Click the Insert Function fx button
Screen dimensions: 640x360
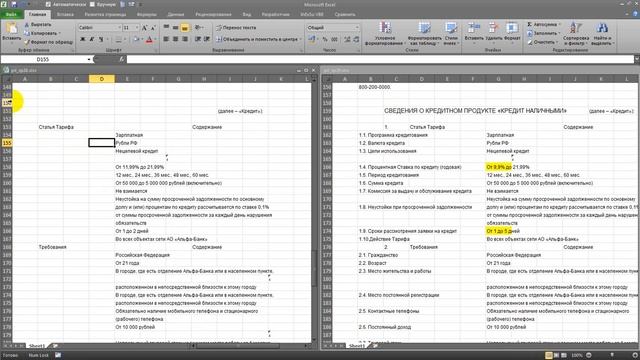122,60
